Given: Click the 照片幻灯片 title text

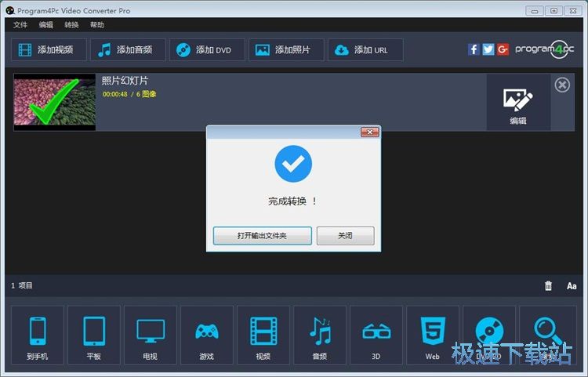Looking at the screenshot, I should click(125, 81).
